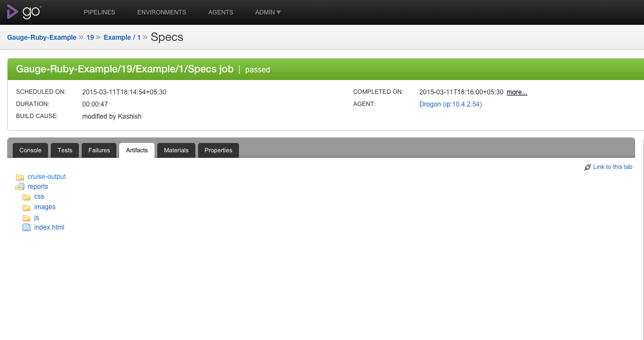Click the images folder icon

click(26, 208)
